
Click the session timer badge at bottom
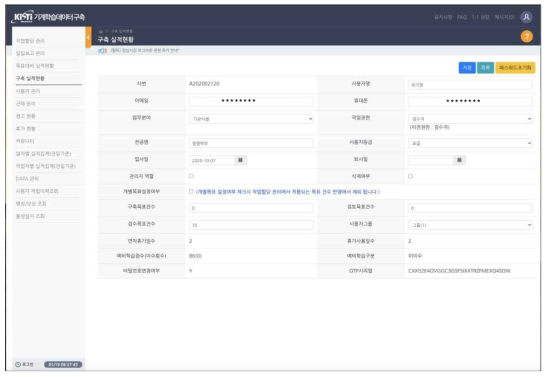63,365
